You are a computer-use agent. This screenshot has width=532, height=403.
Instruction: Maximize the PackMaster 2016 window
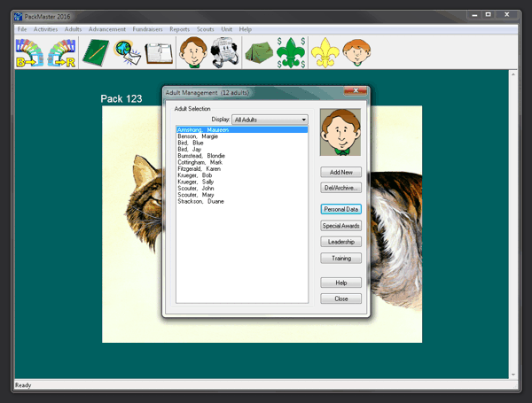coord(489,14)
